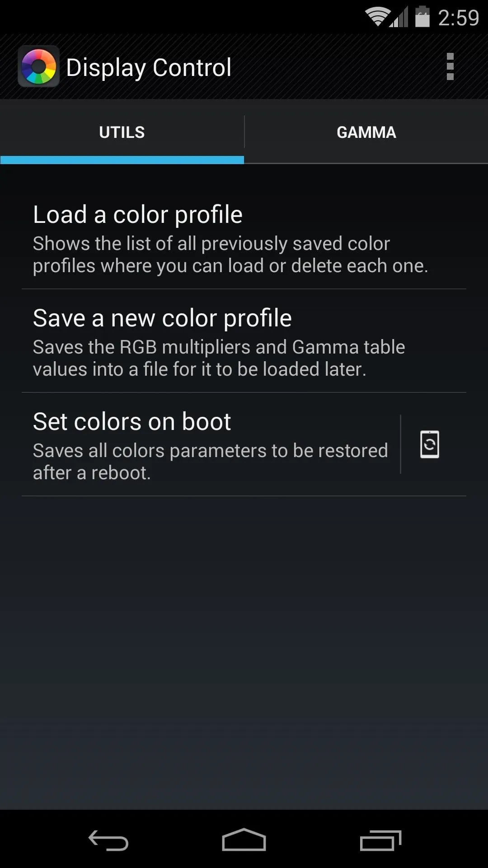This screenshot has width=488, height=868.
Task: Tap description about restoring colors after reboot
Action: [211, 462]
